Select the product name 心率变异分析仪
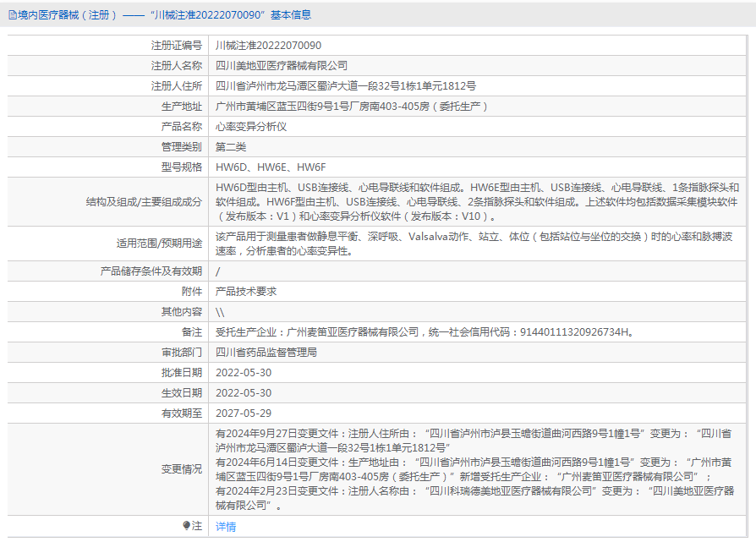756x542 pixels. [251, 126]
